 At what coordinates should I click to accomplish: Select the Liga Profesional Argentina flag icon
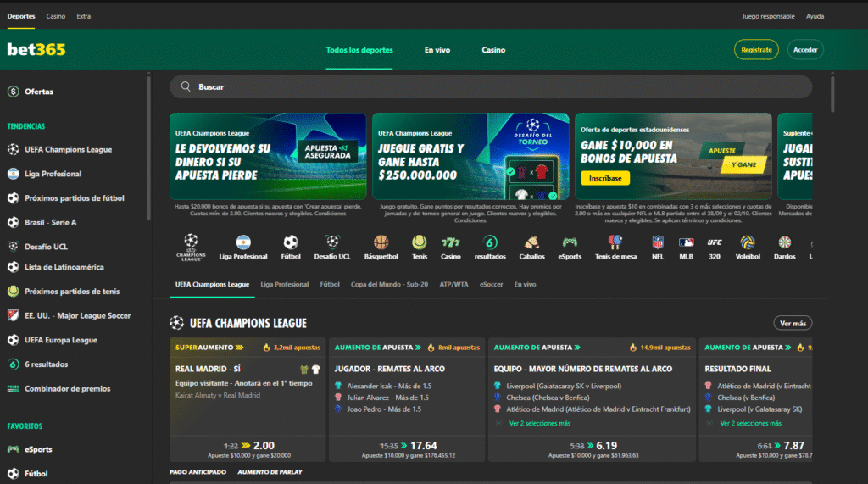pos(243,242)
